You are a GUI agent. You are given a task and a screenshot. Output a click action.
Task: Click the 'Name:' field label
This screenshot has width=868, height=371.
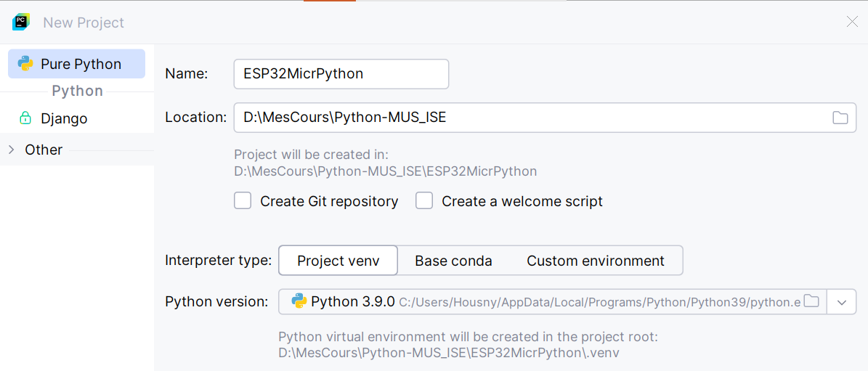187,74
